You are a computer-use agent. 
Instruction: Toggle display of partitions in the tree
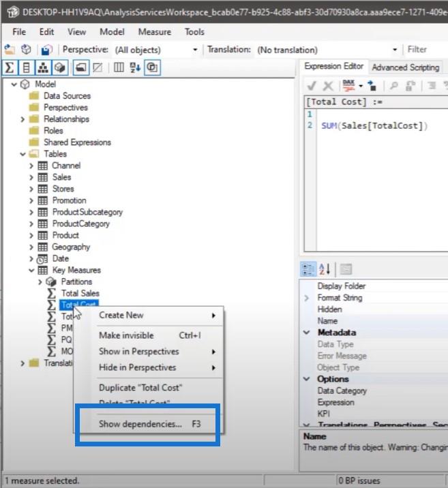(x=60, y=67)
